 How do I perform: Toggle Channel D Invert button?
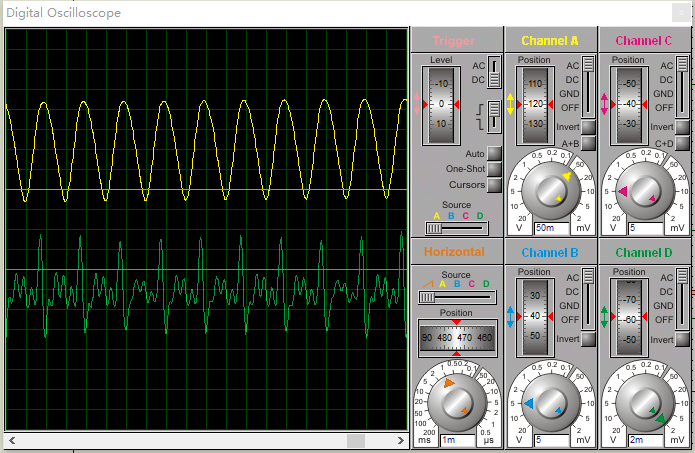pyautogui.click(x=682, y=339)
